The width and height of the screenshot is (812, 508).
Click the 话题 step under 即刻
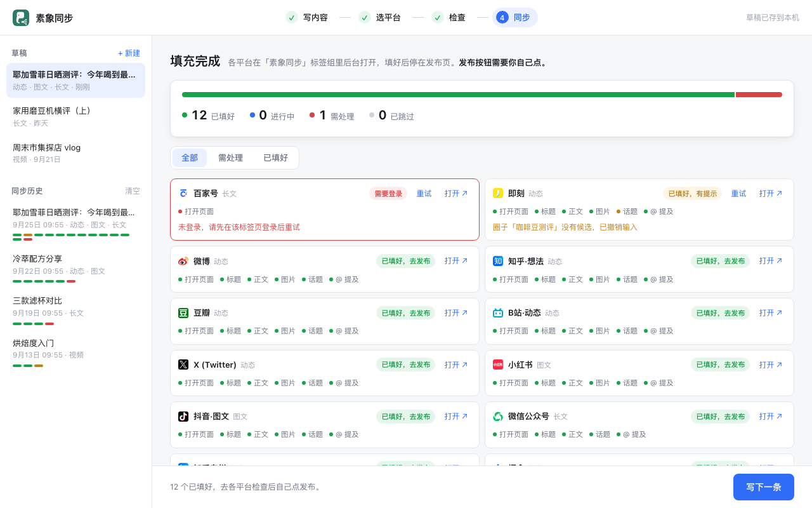tap(627, 211)
